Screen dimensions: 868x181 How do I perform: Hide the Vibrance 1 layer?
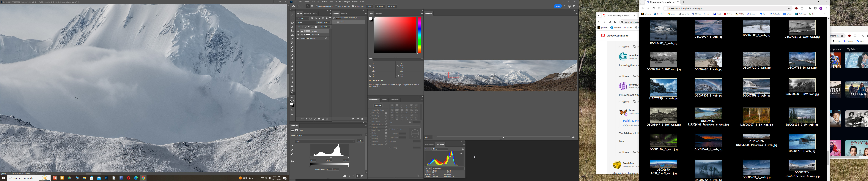tap(298, 35)
